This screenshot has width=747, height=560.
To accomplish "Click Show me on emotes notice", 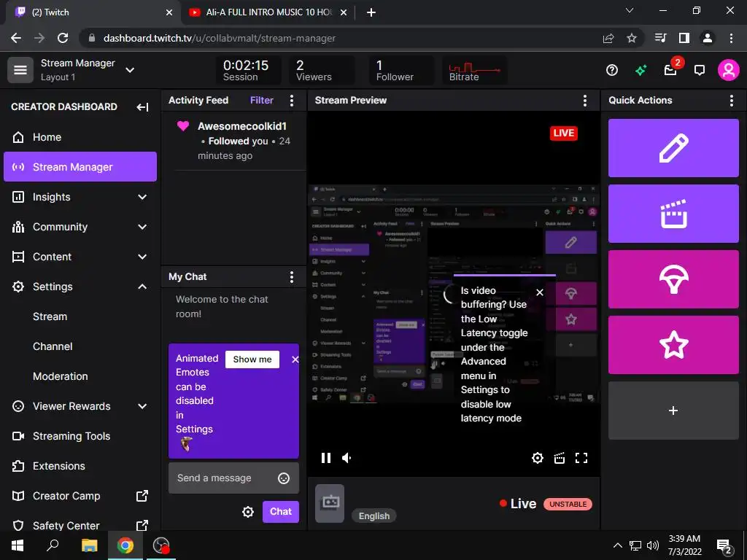I will point(252,359).
